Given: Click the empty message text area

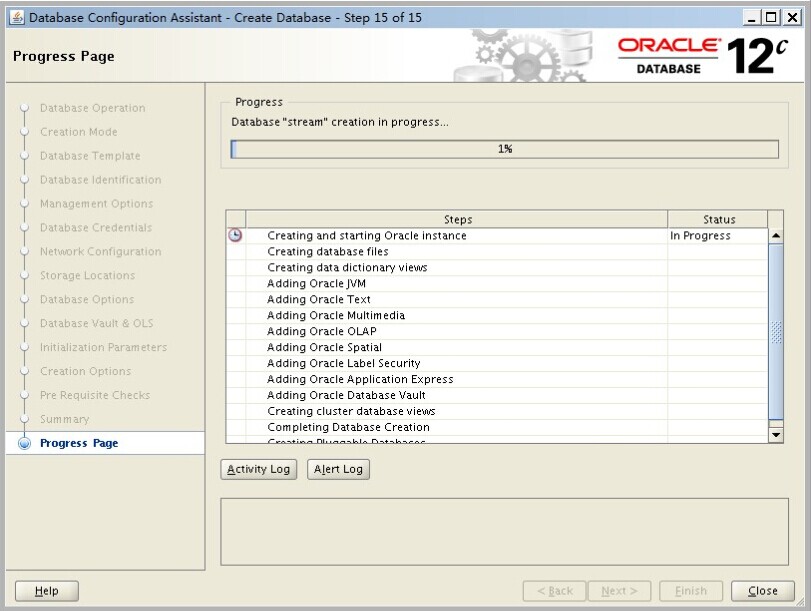Looking at the screenshot, I should pos(507,530).
